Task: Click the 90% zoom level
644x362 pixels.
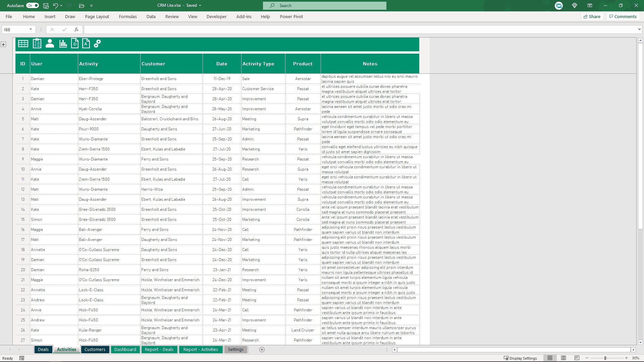Action: (636, 358)
